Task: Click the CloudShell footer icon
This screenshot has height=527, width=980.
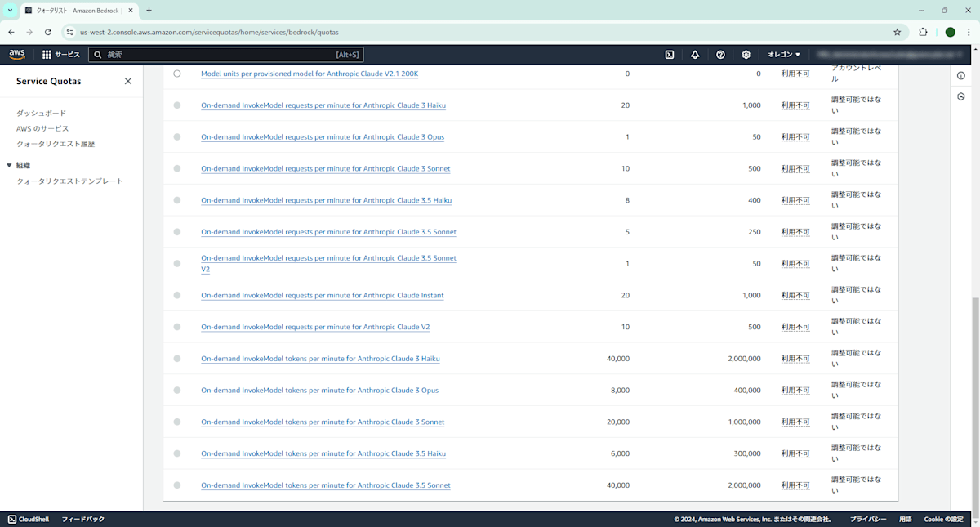Action: point(12,519)
